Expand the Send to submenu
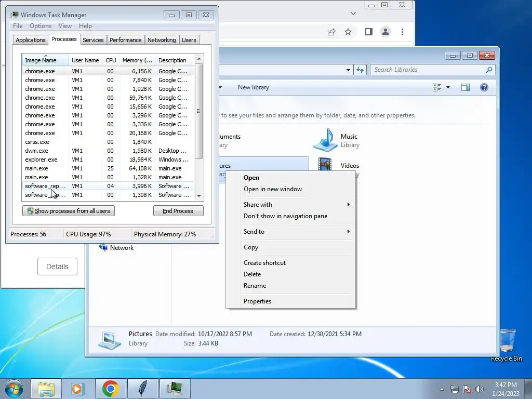532x399 pixels. coord(298,232)
